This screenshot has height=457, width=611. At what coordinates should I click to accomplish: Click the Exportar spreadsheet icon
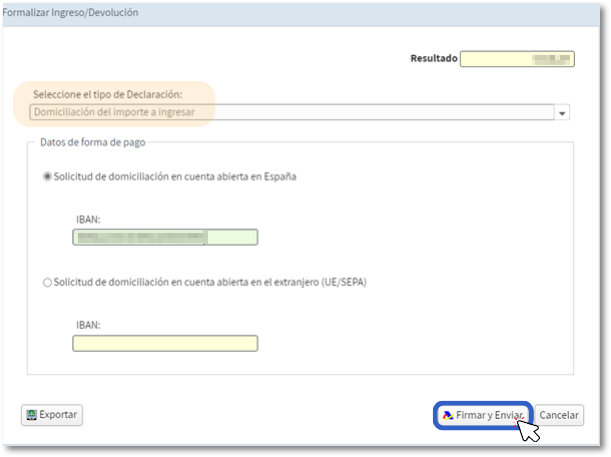click(x=31, y=415)
